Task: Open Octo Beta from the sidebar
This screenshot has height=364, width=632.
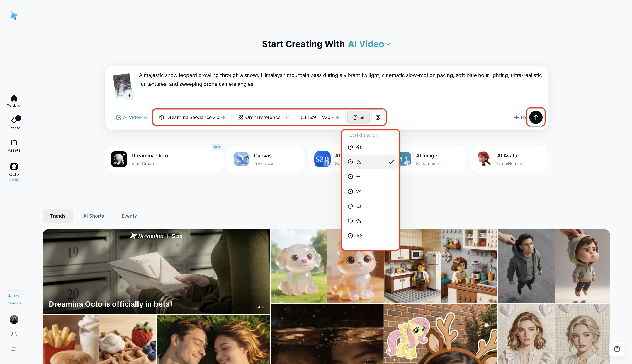Action: [14, 172]
